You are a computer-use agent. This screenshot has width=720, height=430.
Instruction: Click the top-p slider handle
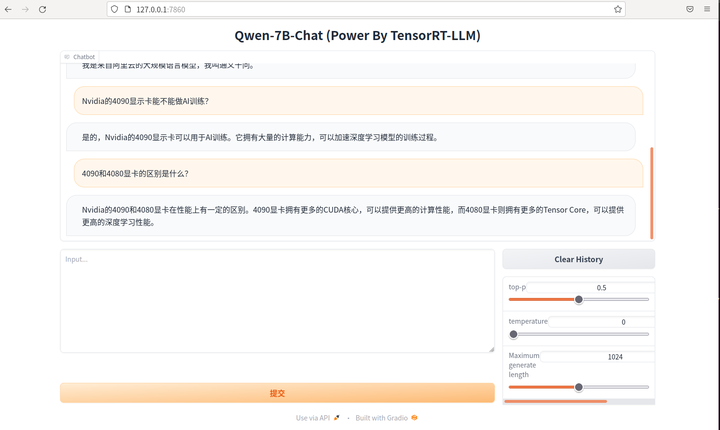coord(579,300)
